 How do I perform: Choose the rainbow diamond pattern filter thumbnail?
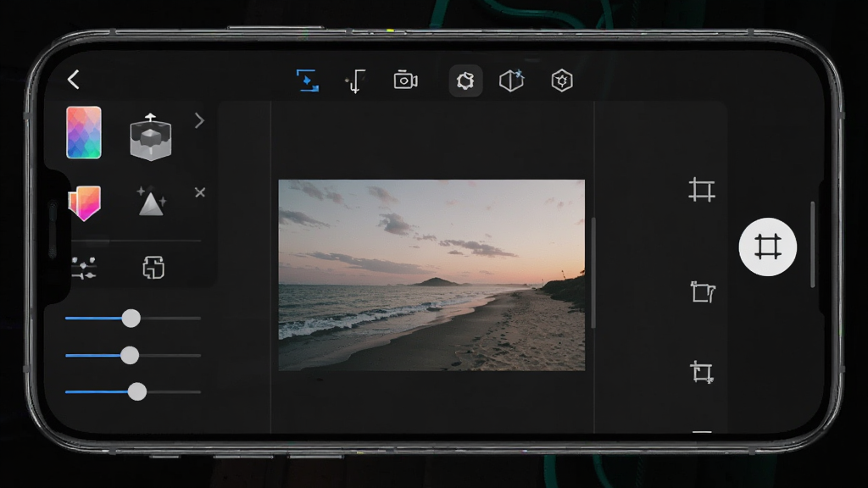[x=84, y=133]
